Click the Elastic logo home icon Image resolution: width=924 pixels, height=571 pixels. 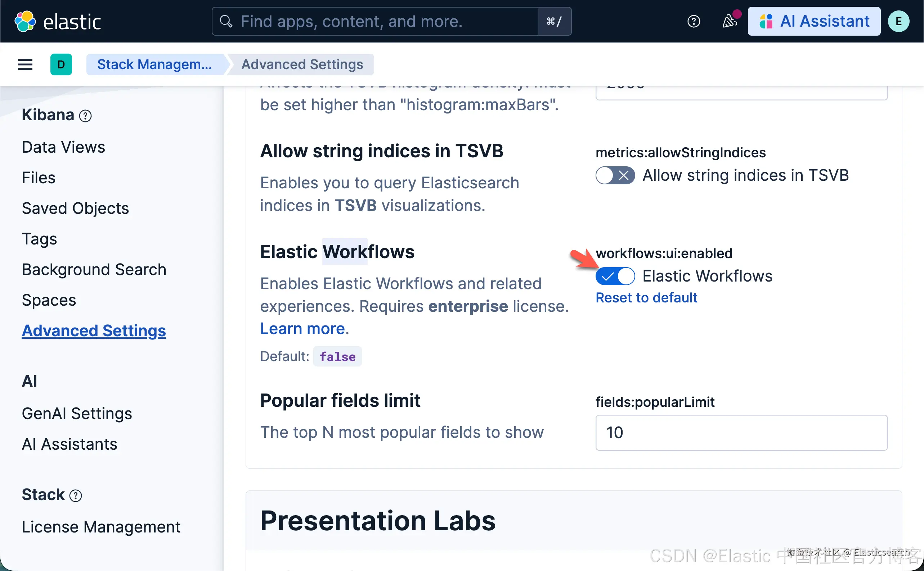25,22
